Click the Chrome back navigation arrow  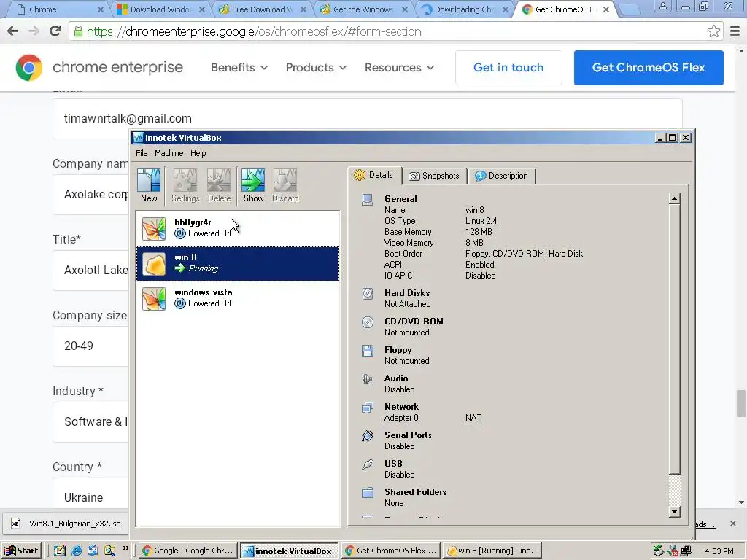[x=13, y=31]
